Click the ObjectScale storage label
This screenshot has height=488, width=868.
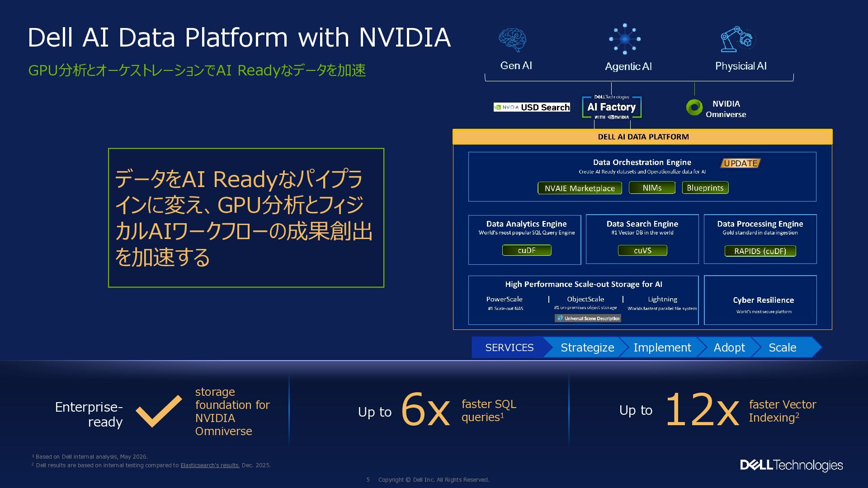585,299
